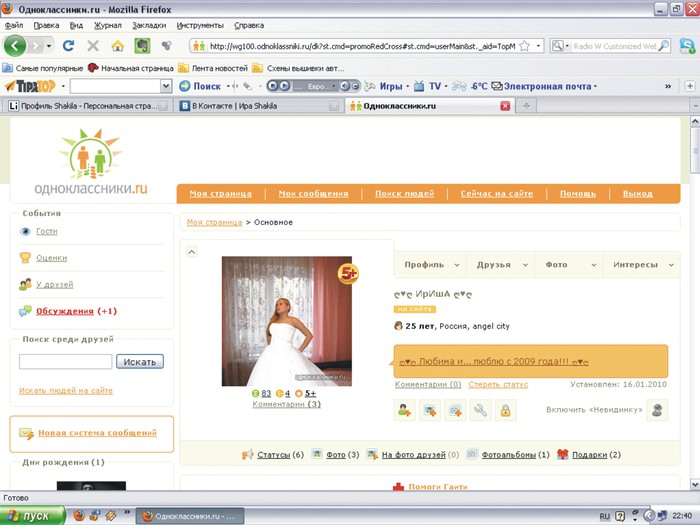Open the Игры toolbar dropdown

(407, 86)
